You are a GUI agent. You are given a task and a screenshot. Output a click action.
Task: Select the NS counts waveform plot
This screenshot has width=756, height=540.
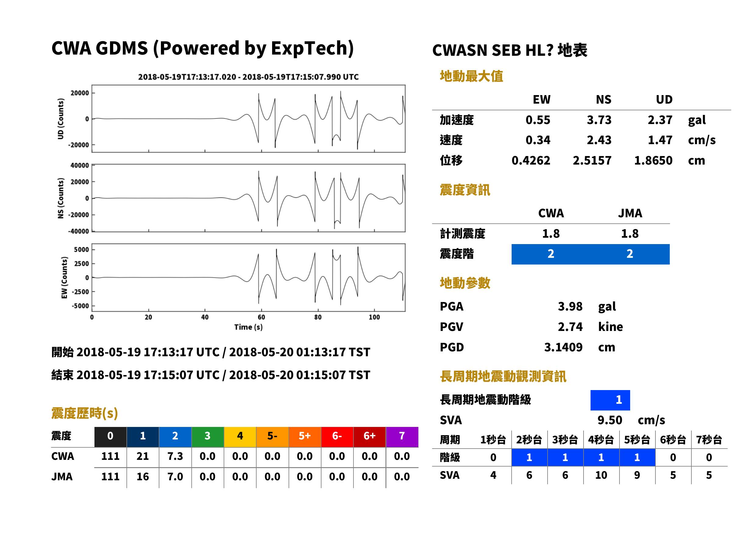pos(248,198)
